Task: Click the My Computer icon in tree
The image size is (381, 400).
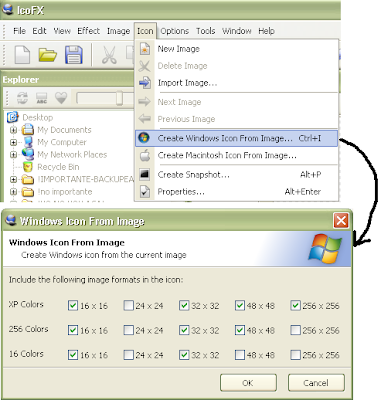Action: pos(29,142)
